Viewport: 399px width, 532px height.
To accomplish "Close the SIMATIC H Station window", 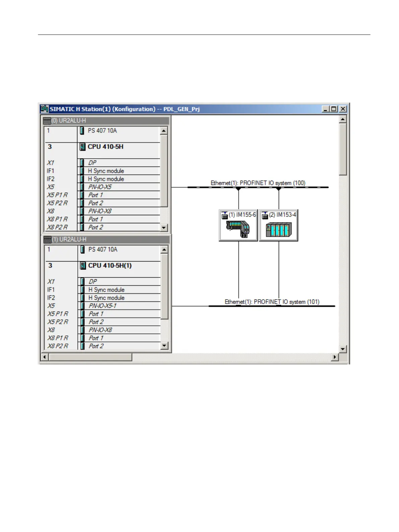I will coord(343,109).
